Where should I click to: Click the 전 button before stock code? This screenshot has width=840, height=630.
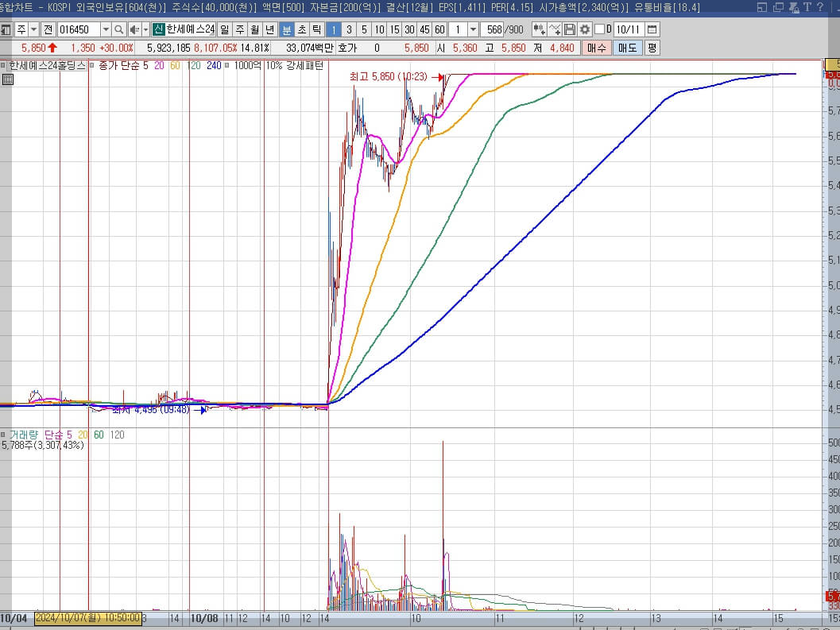click(x=48, y=29)
